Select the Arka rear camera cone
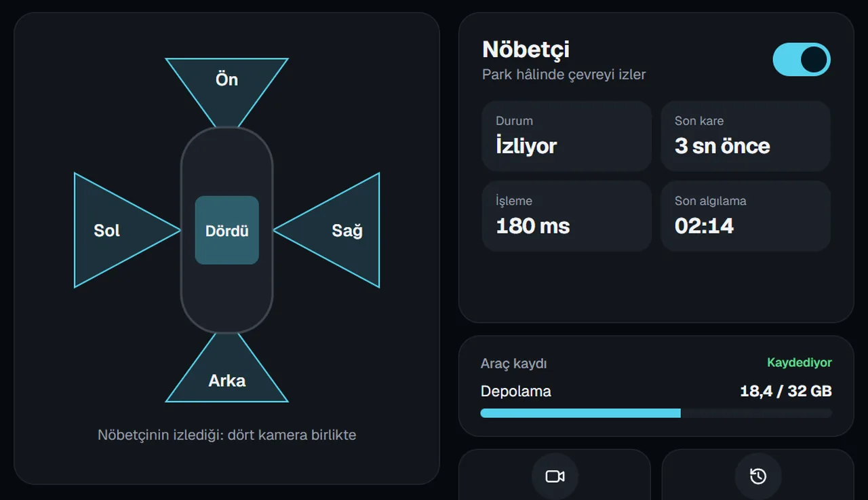This screenshot has height=500, width=868. [226, 368]
